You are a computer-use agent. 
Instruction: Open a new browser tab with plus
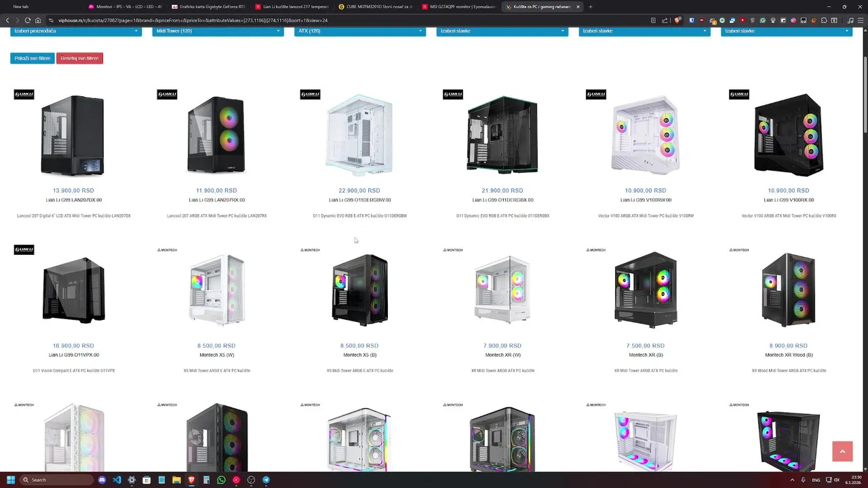(x=590, y=7)
